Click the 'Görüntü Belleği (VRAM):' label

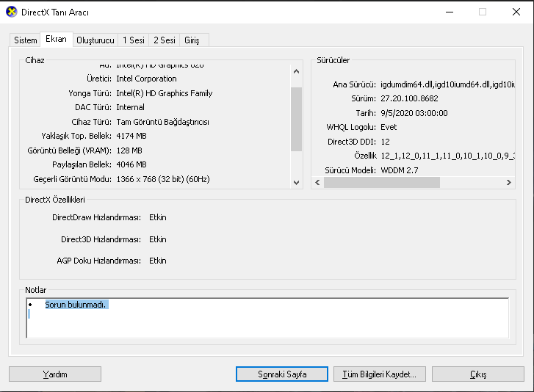point(70,150)
